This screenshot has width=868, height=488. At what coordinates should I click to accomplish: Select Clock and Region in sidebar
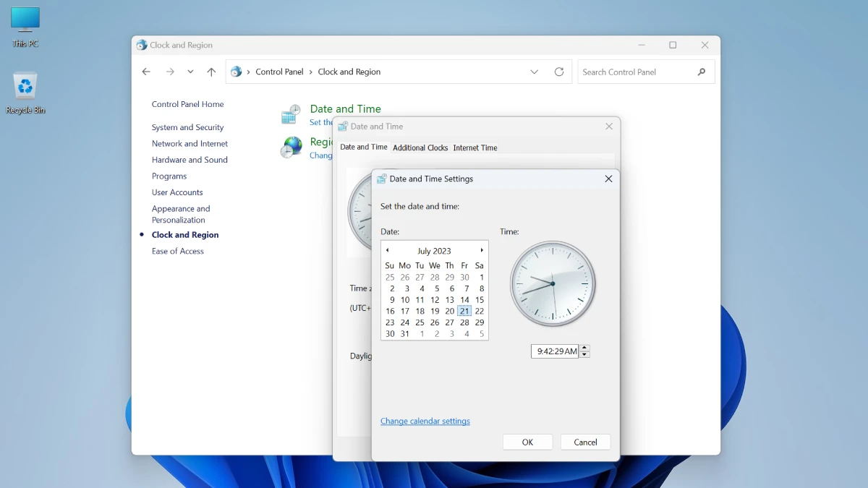pos(185,235)
